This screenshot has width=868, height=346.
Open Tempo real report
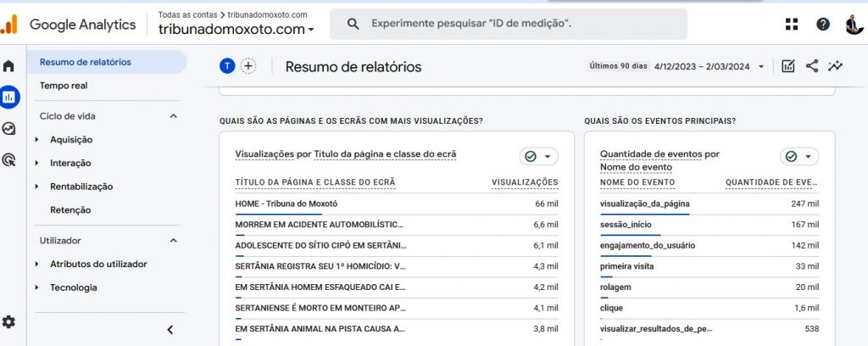click(64, 86)
